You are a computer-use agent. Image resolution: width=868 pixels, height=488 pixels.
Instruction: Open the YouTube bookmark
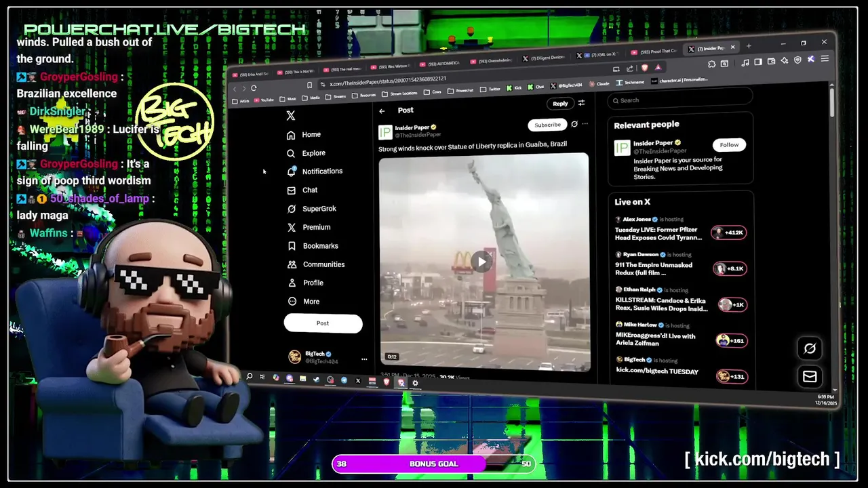coord(264,100)
